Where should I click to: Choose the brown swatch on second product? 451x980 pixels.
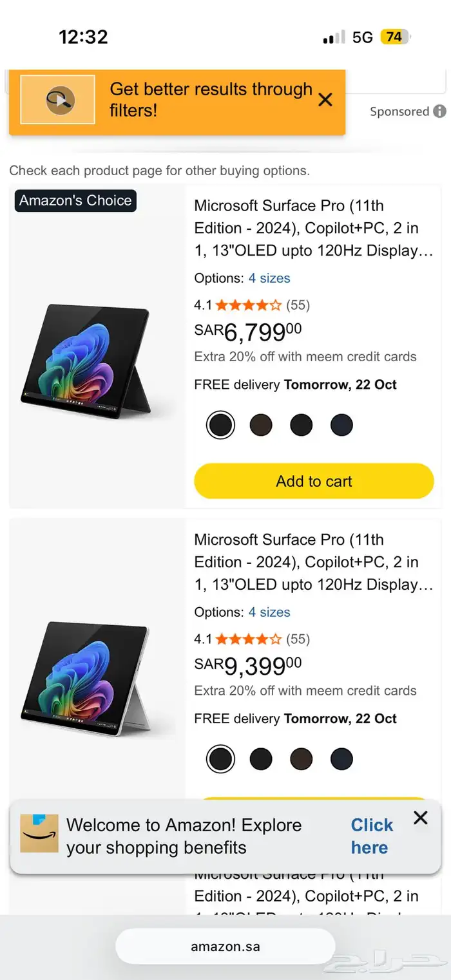[x=301, y=759]
